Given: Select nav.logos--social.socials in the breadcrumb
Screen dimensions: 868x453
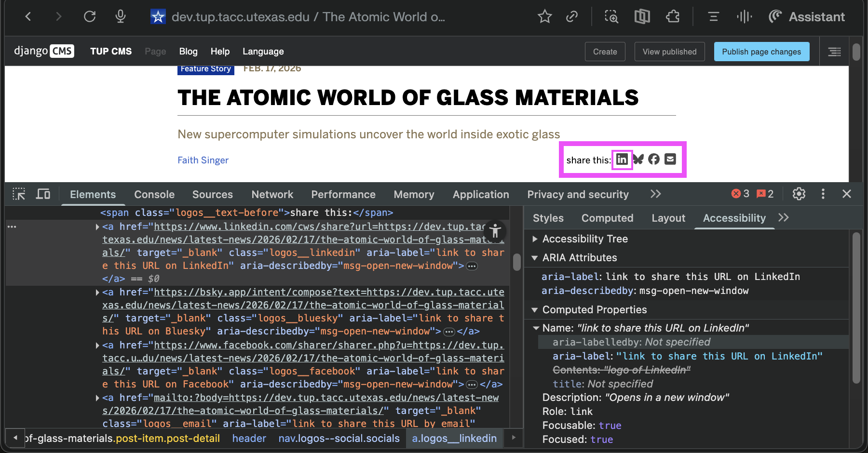Looking at the screenshot, I should pyautogui.click(x=339, y=439).
